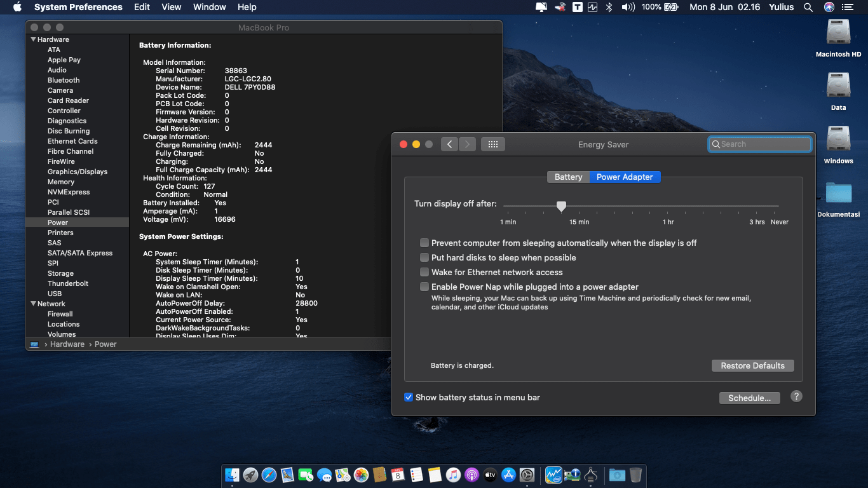868x488 pixels.
Task: Click Hardware in the path bar
Action: coord(67,344)
